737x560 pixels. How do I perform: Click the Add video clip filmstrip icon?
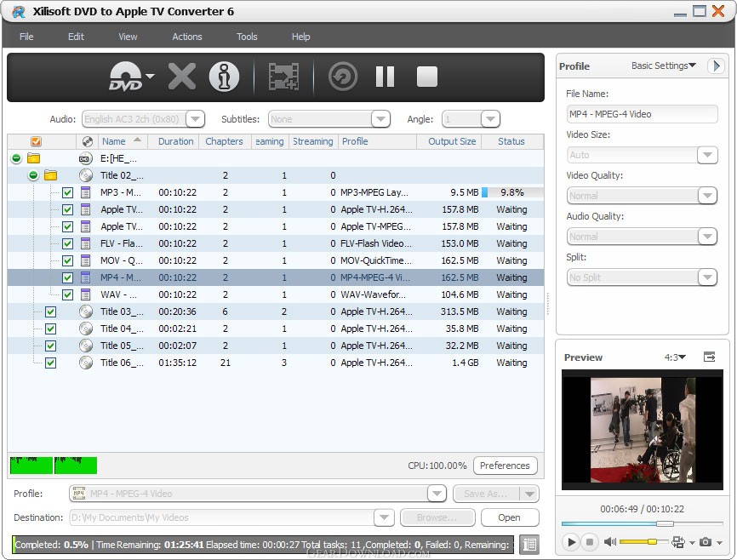click(x=283, y=77)
